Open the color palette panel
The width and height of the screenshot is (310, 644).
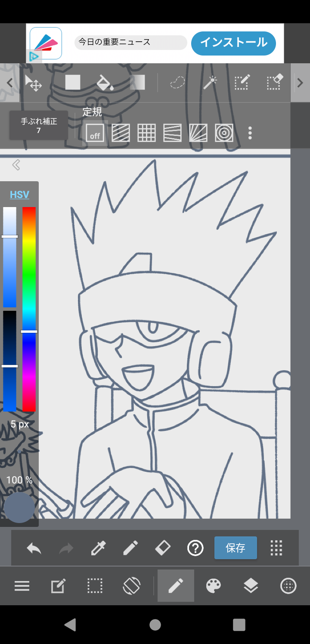(214, 586)
